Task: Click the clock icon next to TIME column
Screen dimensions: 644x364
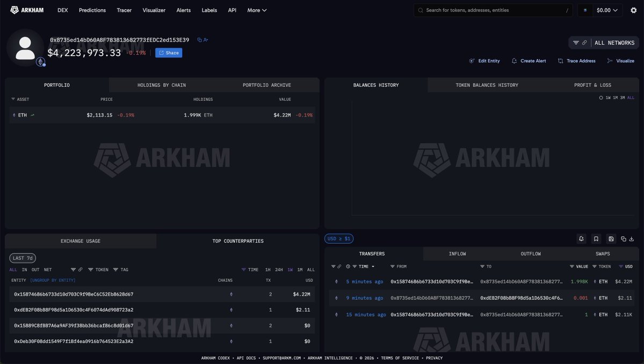Action: tap(348, 266)
